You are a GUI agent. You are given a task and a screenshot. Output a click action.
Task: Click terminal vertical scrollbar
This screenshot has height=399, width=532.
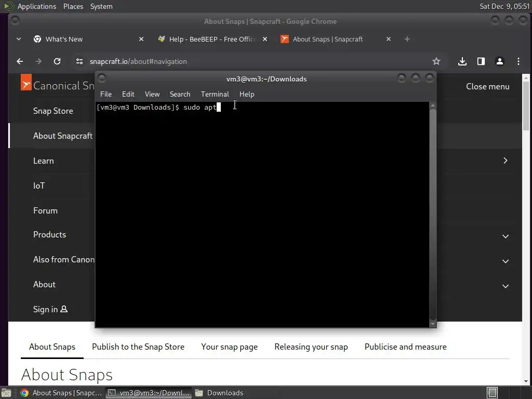tap(433, 214)
